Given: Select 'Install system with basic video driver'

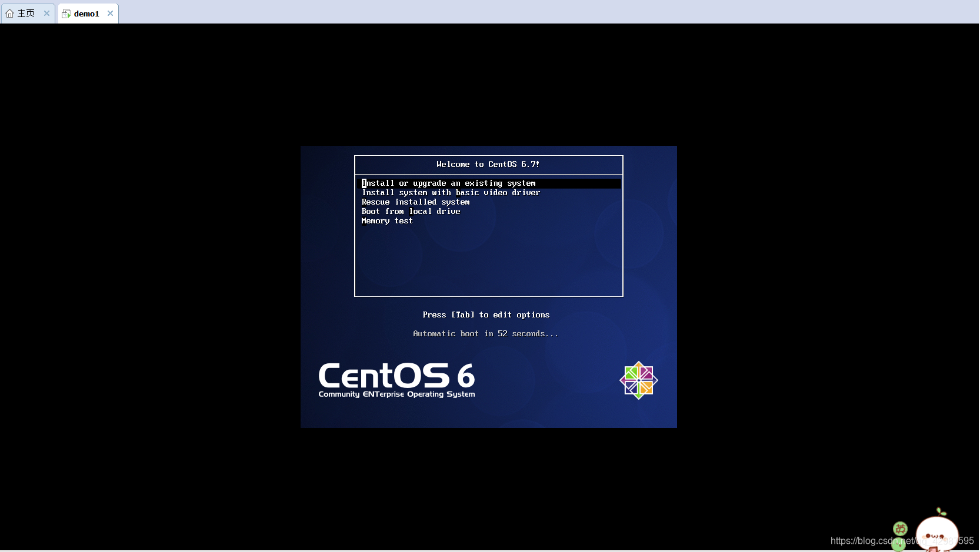Looking at the screenshot, I should pyautogui.click(x=451, y=193).
